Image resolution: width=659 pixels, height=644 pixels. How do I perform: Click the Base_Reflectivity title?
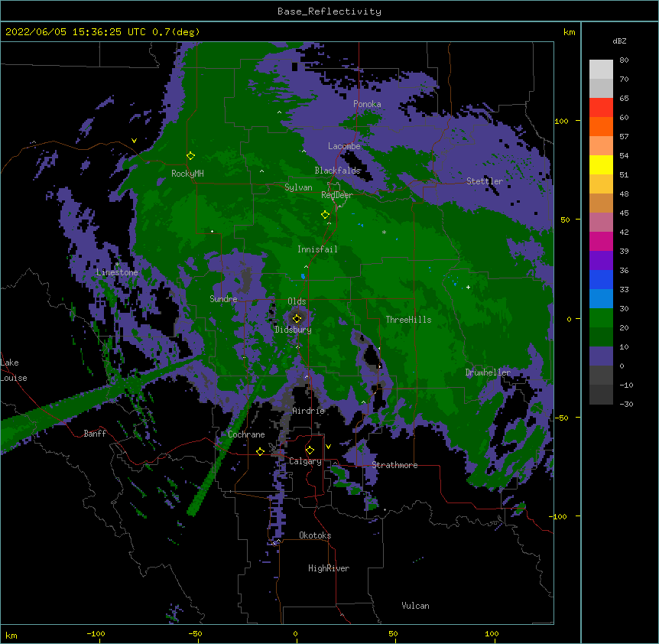329,11
